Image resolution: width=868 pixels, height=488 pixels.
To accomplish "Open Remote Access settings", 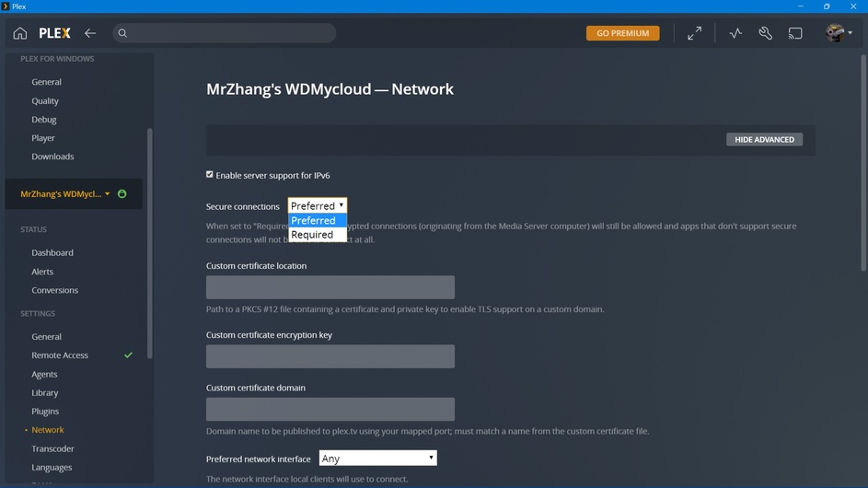I will tap(60, 355).
